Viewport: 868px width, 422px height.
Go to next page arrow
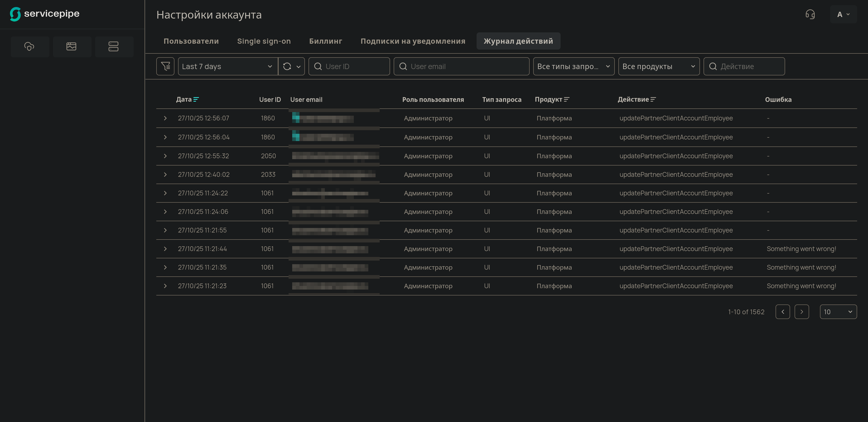(802, 312)
